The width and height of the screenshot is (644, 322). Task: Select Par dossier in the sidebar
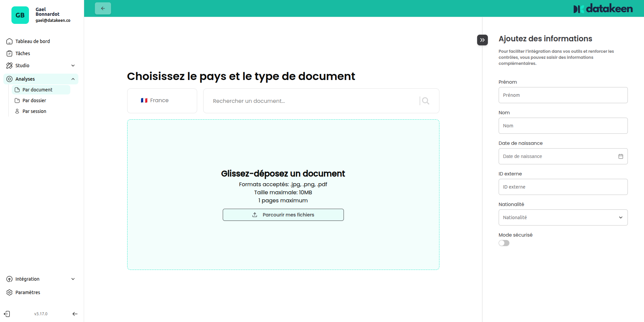pyautogui.click(x=34, y=100)
